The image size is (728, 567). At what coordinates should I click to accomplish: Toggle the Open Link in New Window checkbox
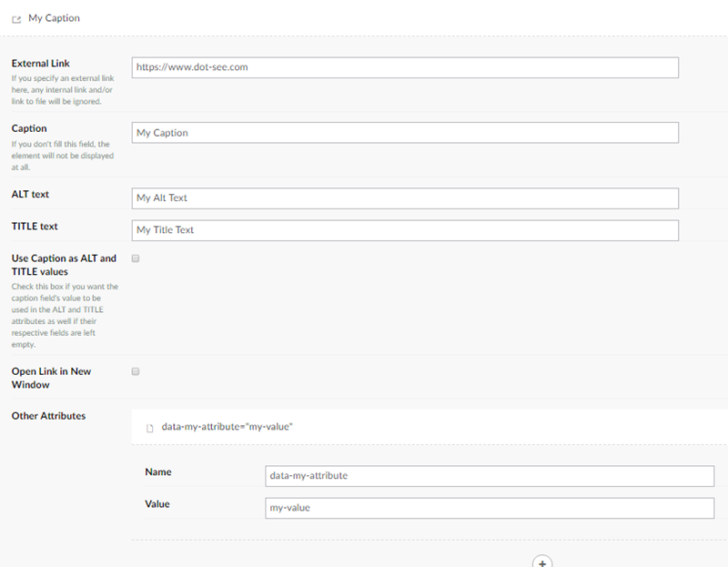[136, 371]
